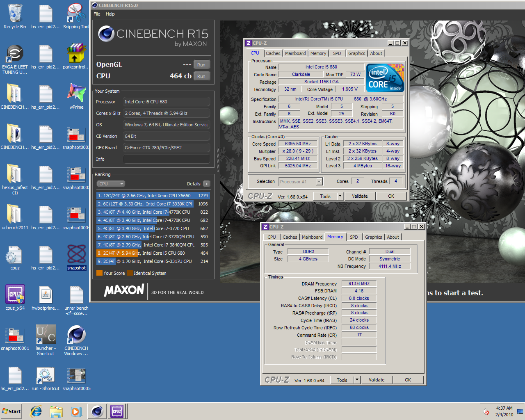Open Caches tab in lower CPU-Z window
This screenshot has width=525, height=420.
[290, 237]
